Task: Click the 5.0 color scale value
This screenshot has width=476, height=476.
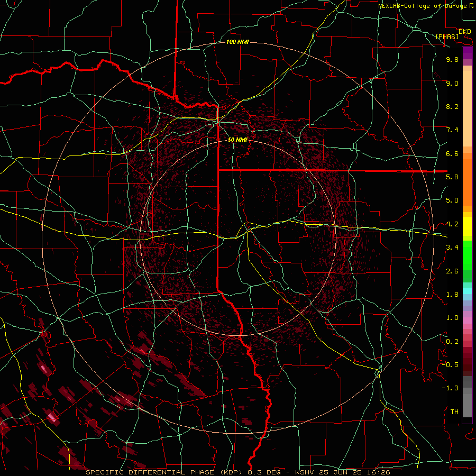Action: (x=452, y=200)
